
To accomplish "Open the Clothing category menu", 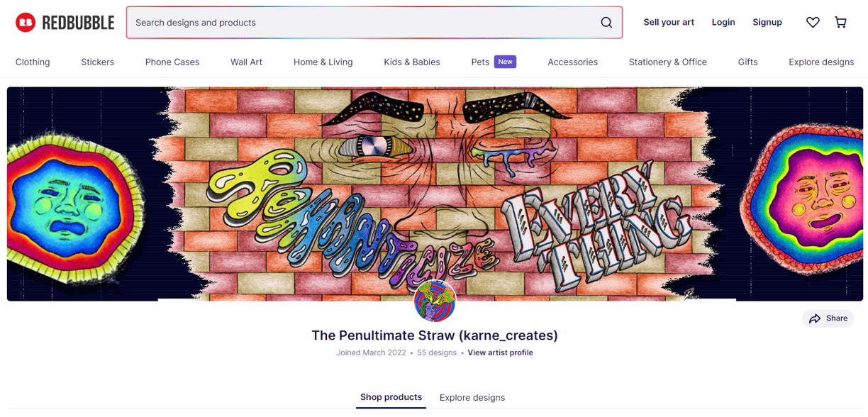I will click(33, 62).
